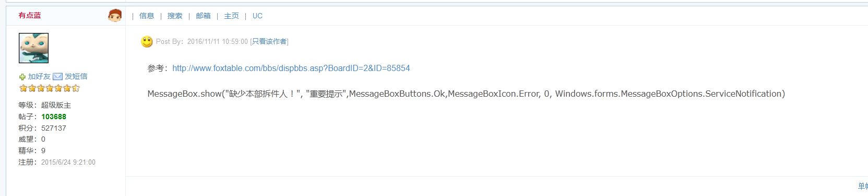Click the MessageBox.show code text

(466, 94)
